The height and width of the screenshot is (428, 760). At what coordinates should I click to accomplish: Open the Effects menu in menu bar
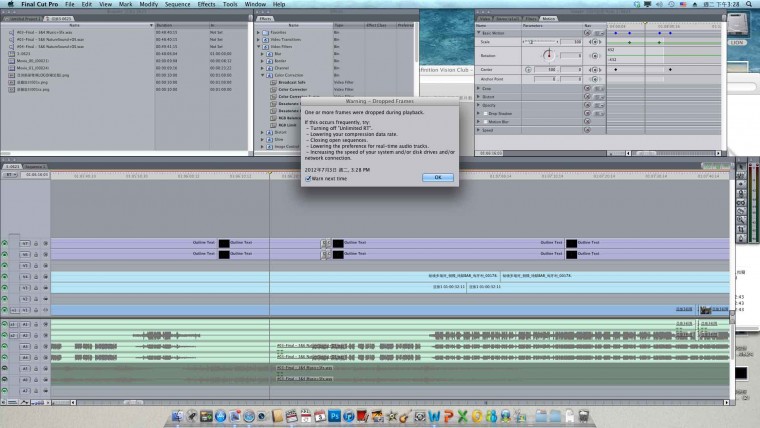[206, 4]
